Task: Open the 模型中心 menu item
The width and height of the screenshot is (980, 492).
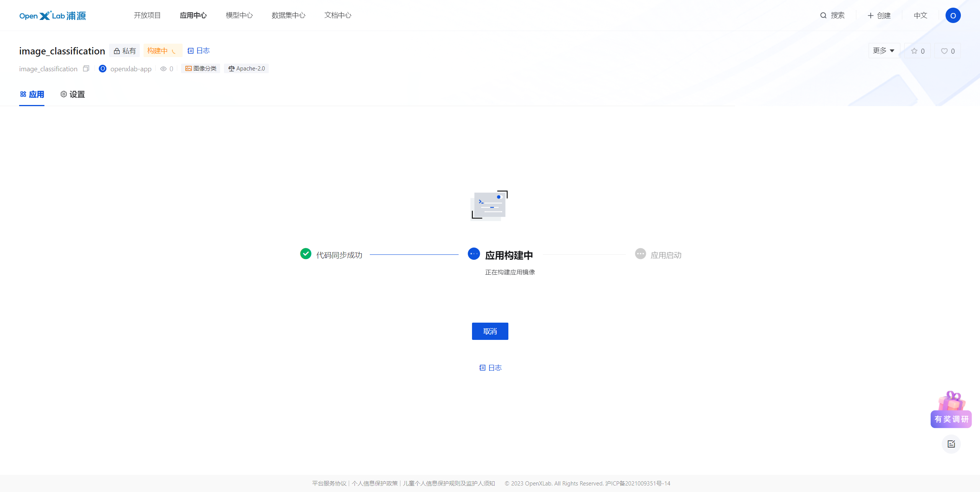Action: pyautogui.click(x=239, y=15)
